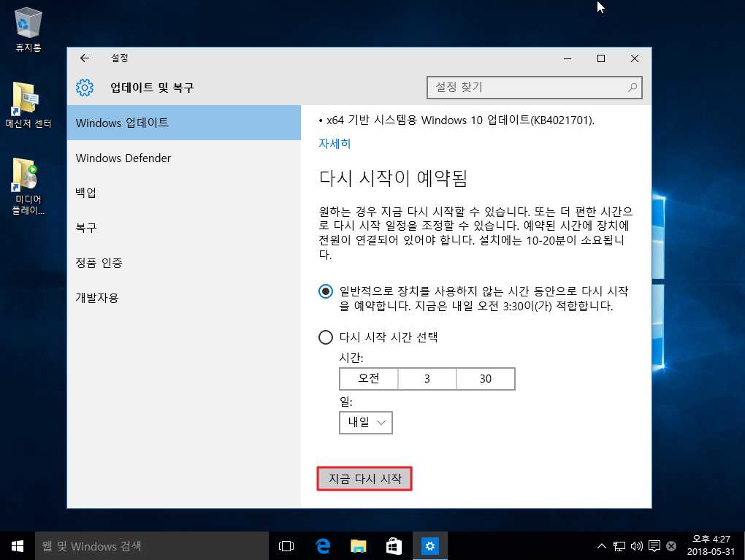Click the settings gear icon in header
This screenshot has width=745, height=560.
coord(85,88)
